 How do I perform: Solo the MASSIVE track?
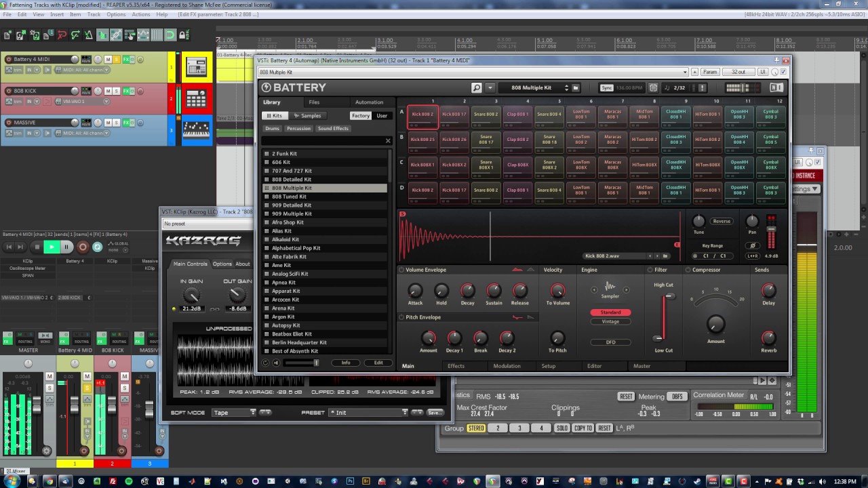pyautogui.click(x=116, y=123)
